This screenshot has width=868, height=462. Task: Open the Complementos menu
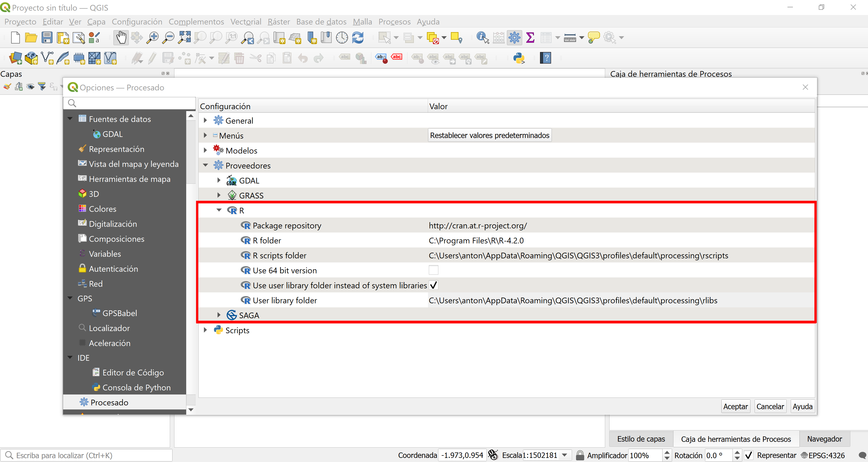coord(196,22)
